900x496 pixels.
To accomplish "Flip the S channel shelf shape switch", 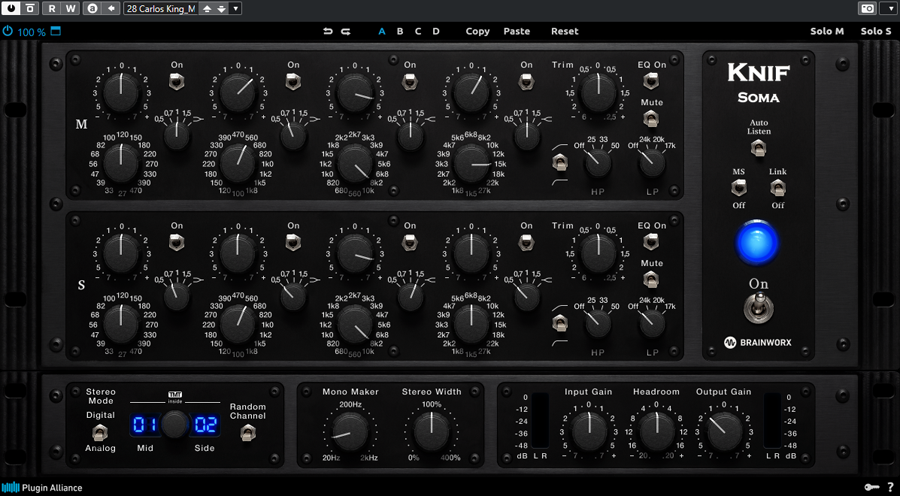I will [559, 324].
